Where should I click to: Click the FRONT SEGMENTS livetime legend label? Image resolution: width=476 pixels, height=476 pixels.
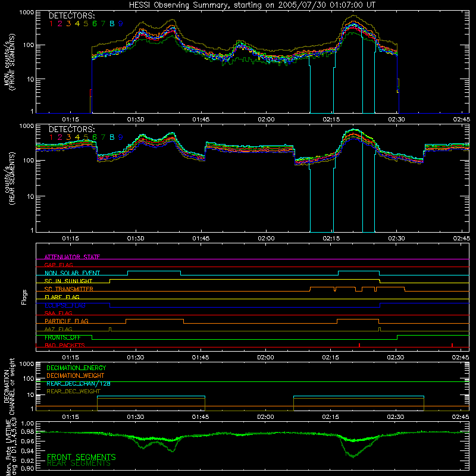[82, 457]
